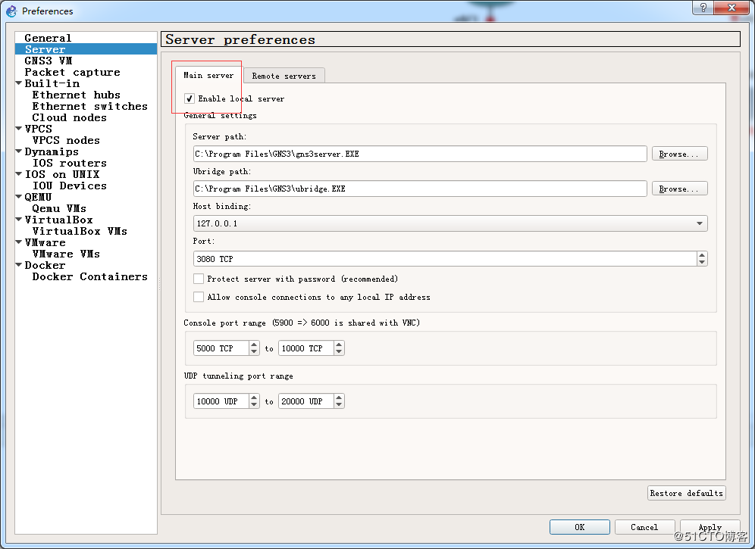
Task: Browse for the Server path
Action: (x=679, y=154)
